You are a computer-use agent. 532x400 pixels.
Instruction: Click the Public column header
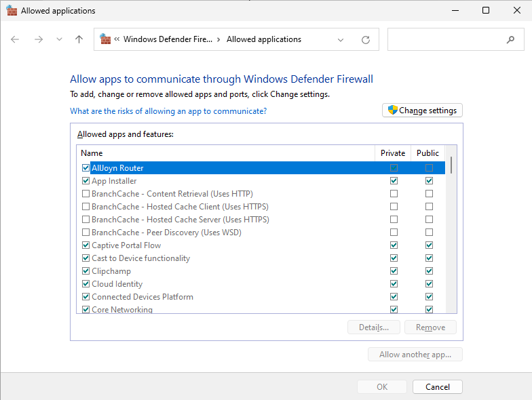coord(427,153)
